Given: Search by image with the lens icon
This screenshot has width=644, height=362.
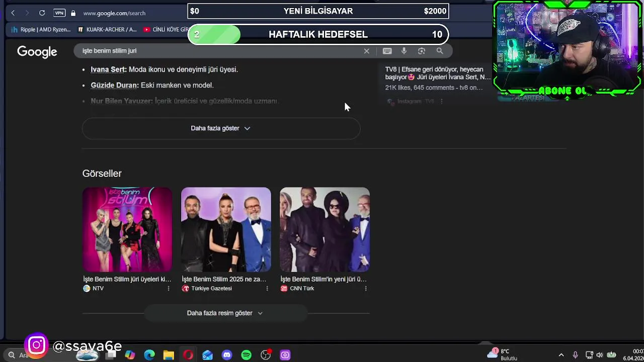Looking at the screenshot, I should [422, 51].
